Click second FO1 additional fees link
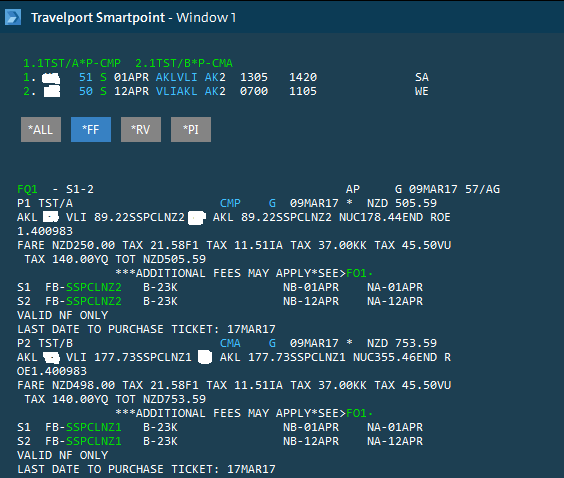Viewport: 564px width, 478px height. point(356,413)
